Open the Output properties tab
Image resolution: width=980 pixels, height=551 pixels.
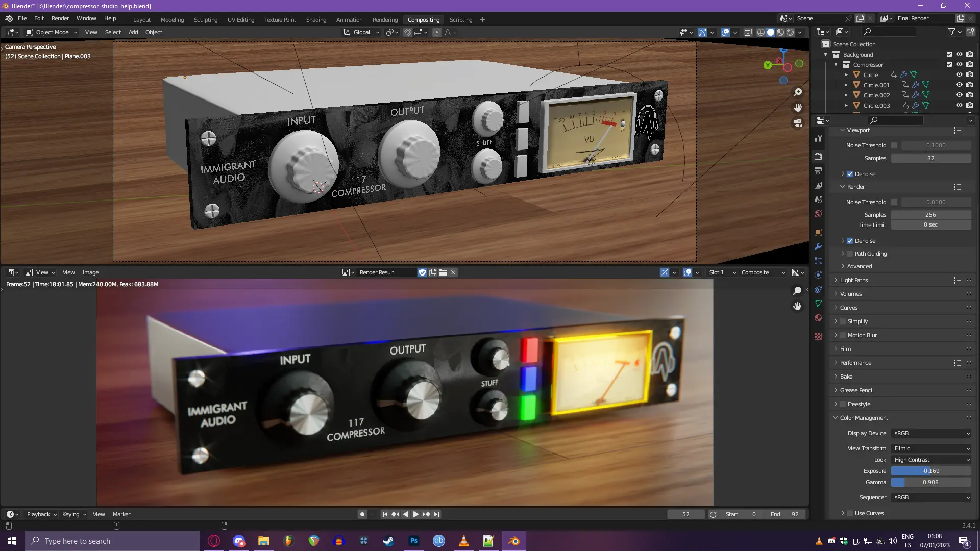pyautogui.click(x=818, y=170)
